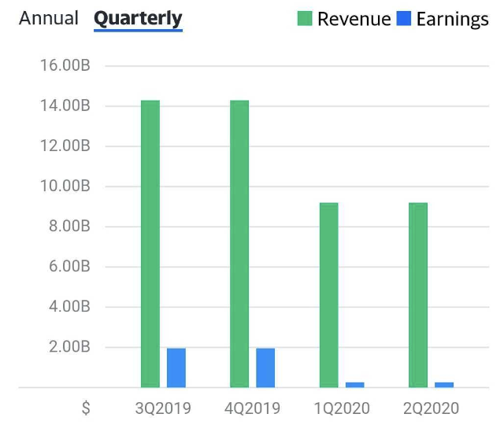This screenshot has height=436, width=504.
Task: Click the 1Q2020 green revenue bar
Action: pos(329,295)
